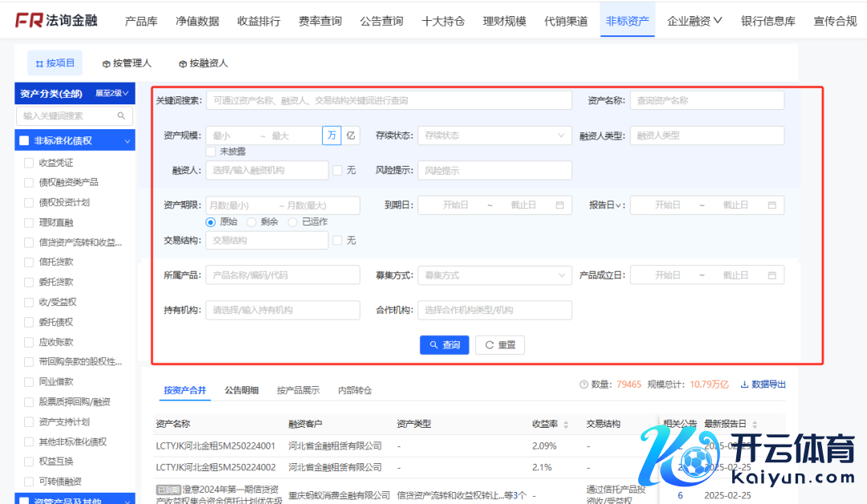
Task: Click the help icon beside 数量
Action: point(584,385)
